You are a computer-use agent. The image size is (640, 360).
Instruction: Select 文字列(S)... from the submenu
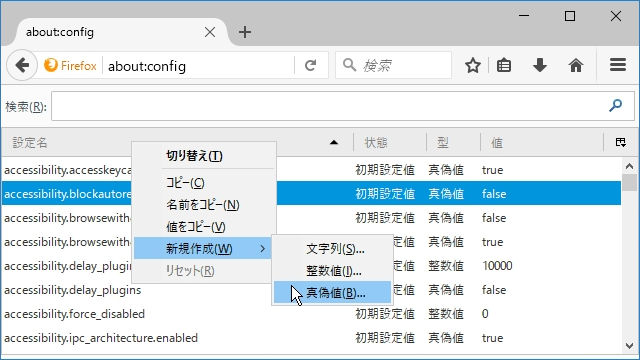[333, 249]
